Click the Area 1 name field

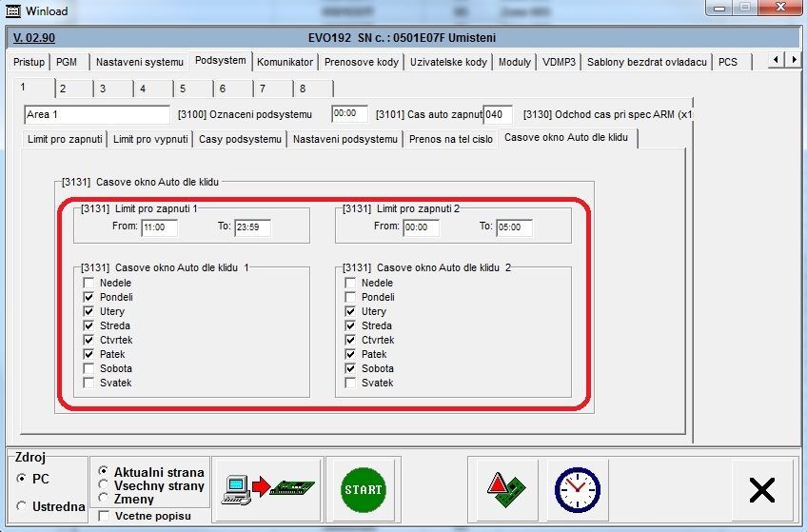pyautogui.click(x=96, y=114)
